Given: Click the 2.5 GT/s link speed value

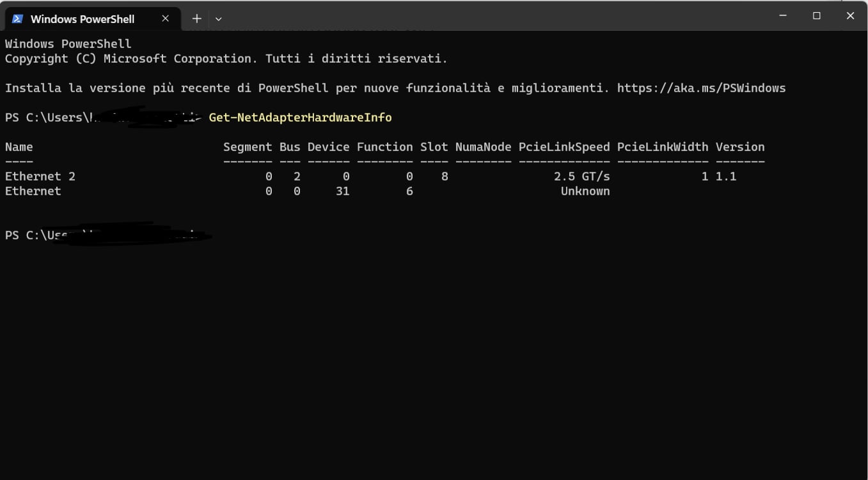Looking at the screenshot, I should tap(581, 177).
